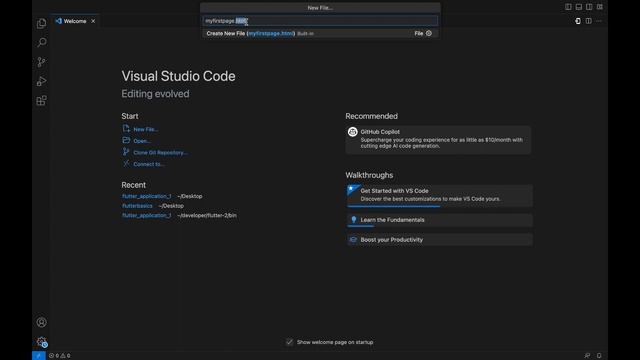Click the graduation cap icon on Boost your Productivity

pyautogui.click(x=353, y=240)
